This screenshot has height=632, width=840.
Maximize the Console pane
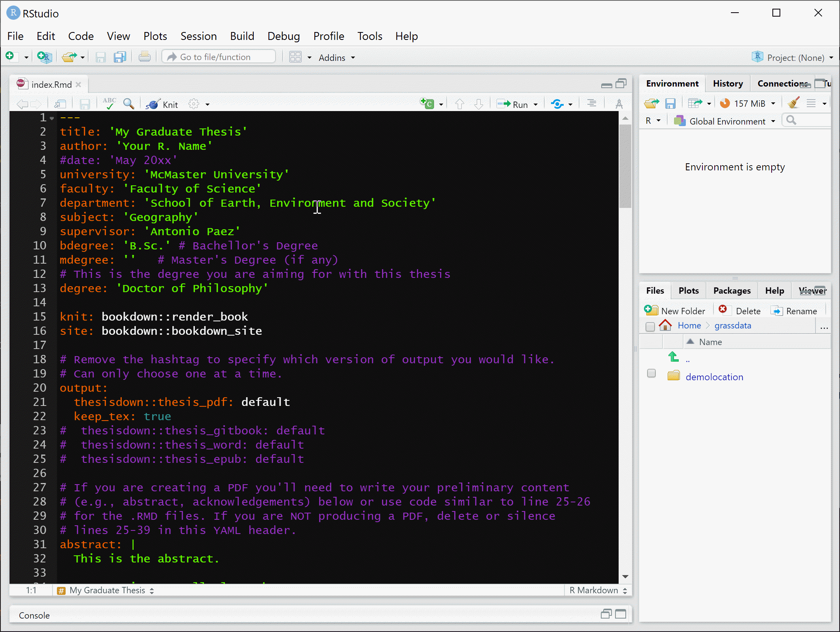click(621, 614)
